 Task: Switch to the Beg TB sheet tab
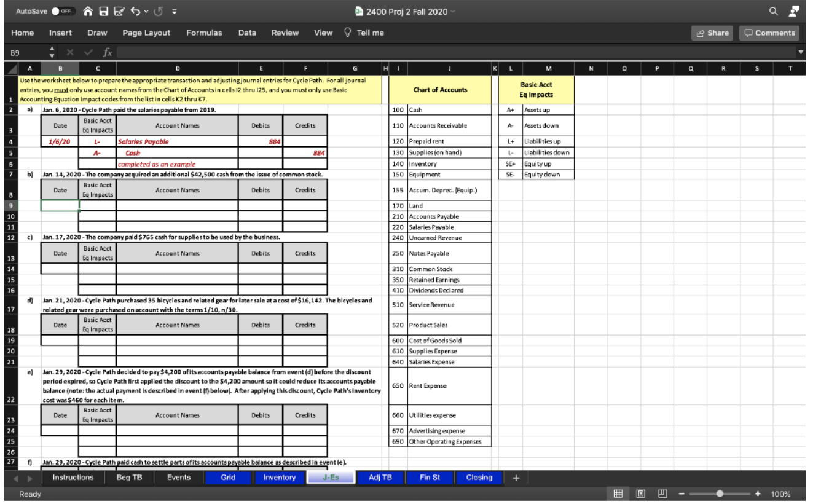pyautogui.click(x=129, y=478)
